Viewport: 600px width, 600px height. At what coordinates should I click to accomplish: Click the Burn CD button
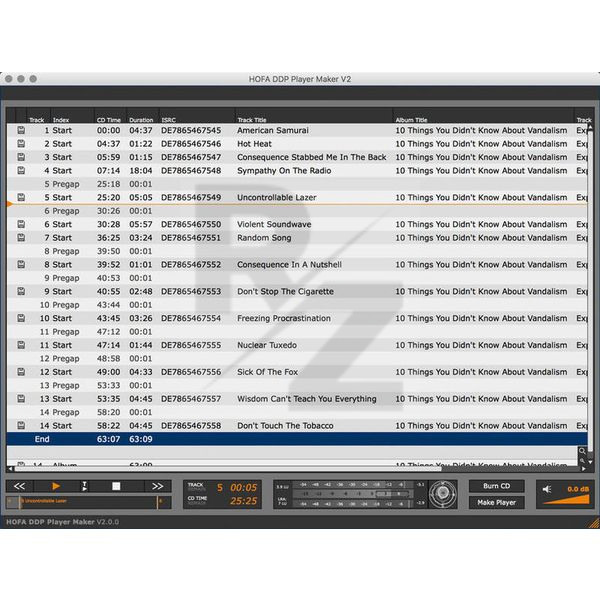496,486
